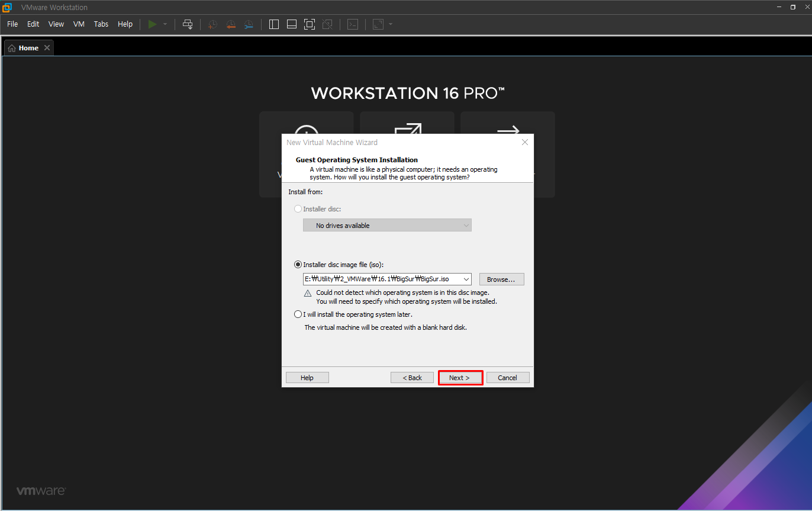The width and height of the screenshot is (812, 511).
Task: Toggle the library sidebar panel icon
Action: 274,24
